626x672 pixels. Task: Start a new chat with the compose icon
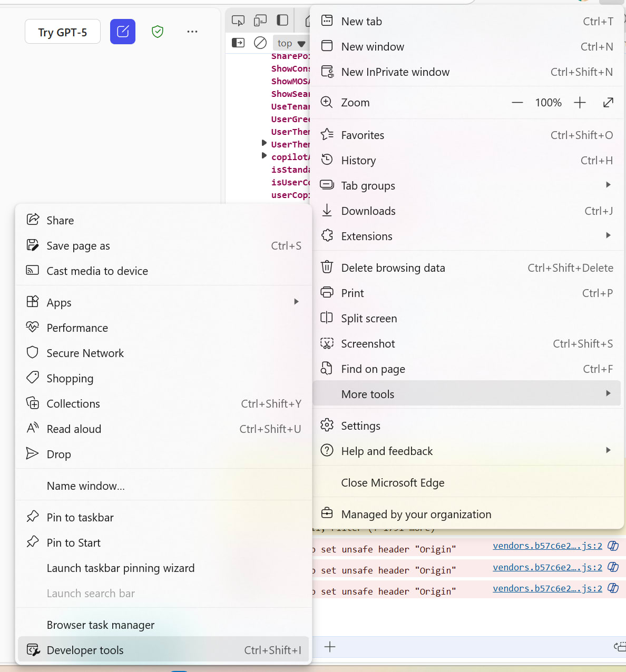point(123,32)
